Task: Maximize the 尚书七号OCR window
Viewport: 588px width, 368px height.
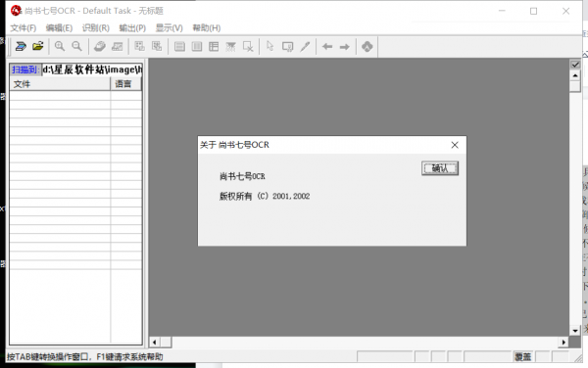Action: tap(534, 11)
